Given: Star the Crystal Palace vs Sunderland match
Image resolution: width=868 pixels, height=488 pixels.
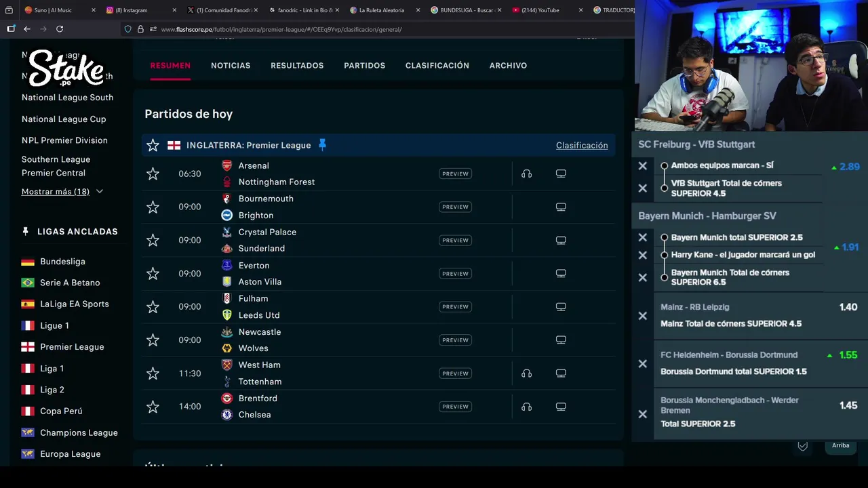Looking at the screenshot, I should point(153,240).
